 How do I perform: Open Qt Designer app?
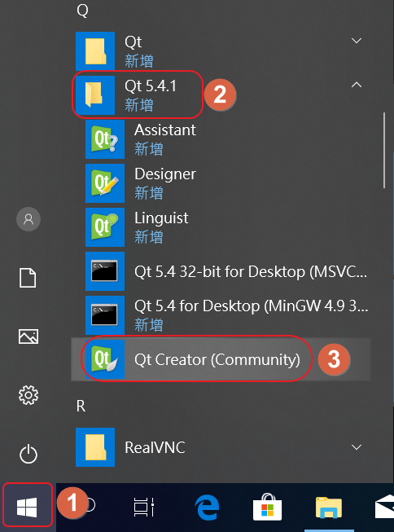221,183
